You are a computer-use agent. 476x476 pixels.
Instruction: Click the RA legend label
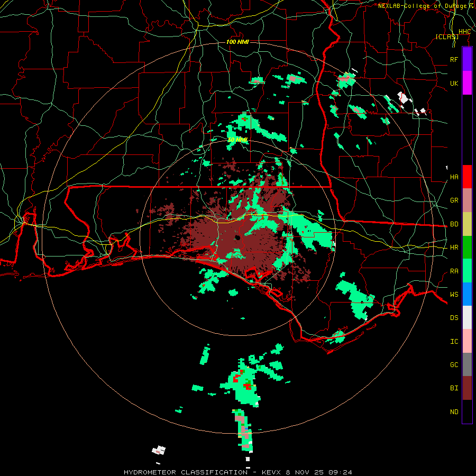click(x=454, y=271)
